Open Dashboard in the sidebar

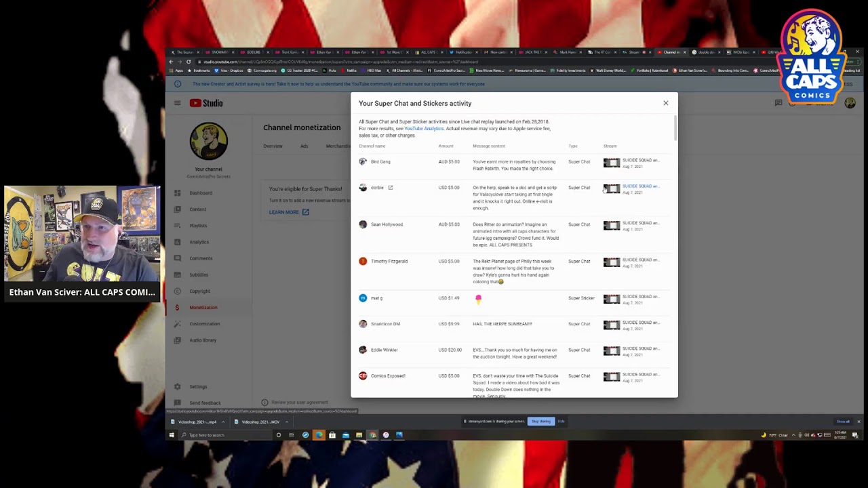(x=200, y=193)
